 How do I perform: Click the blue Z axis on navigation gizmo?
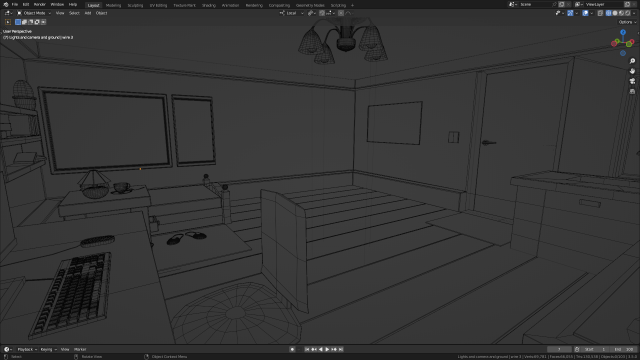[x=623, y=32]
